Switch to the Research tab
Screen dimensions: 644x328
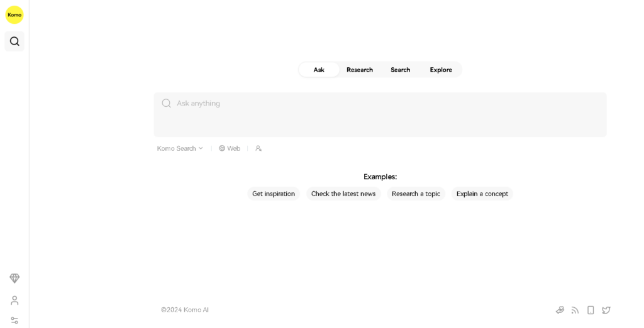[360, 70]
